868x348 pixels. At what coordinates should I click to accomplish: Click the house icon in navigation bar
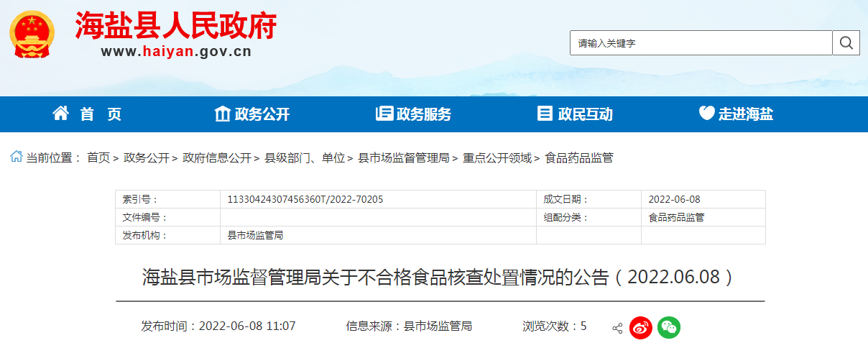61,114
